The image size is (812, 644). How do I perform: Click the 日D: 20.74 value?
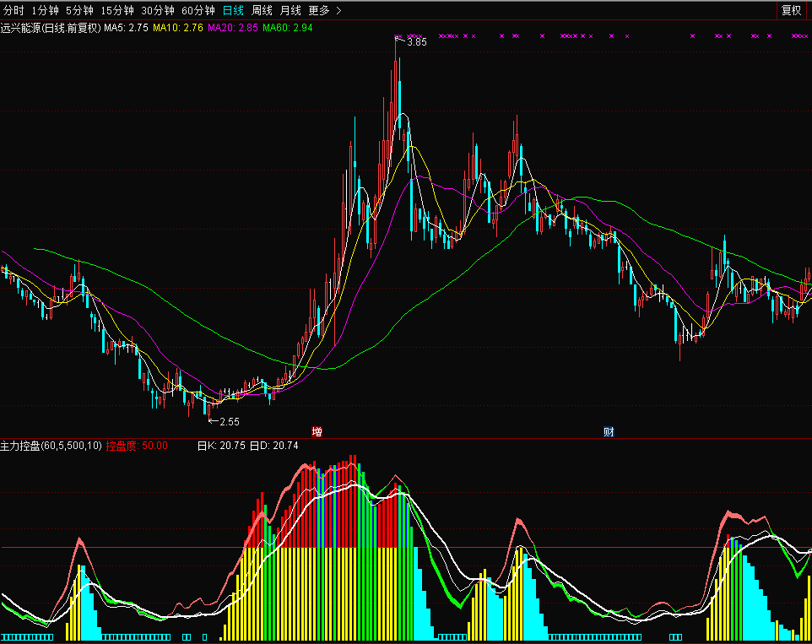coord(274,446)
